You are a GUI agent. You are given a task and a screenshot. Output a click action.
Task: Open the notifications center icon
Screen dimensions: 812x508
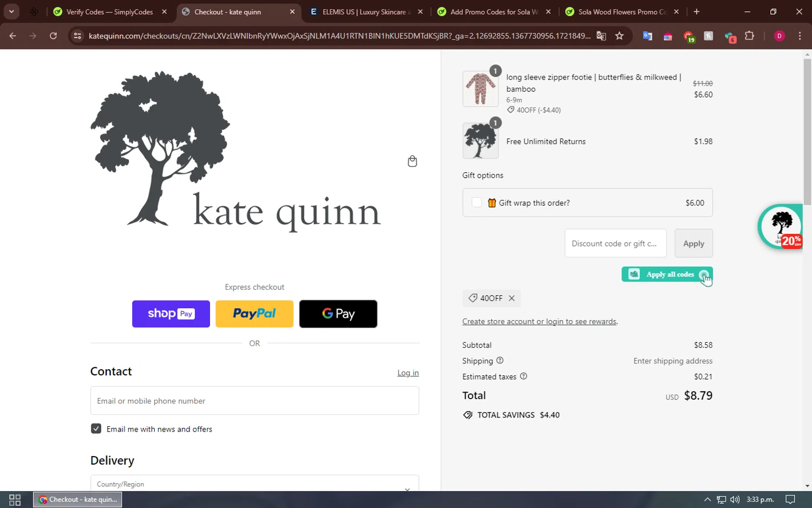point(790,499)
